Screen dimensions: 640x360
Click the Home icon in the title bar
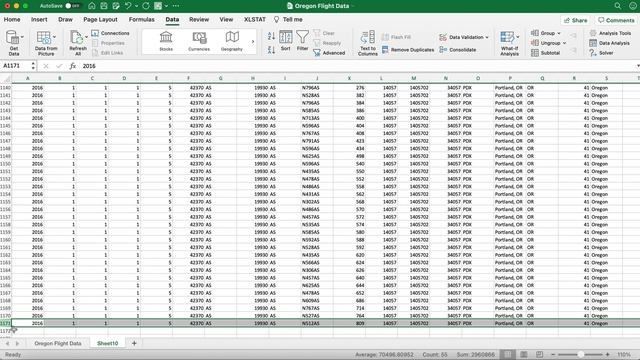(x=92, y=6)
